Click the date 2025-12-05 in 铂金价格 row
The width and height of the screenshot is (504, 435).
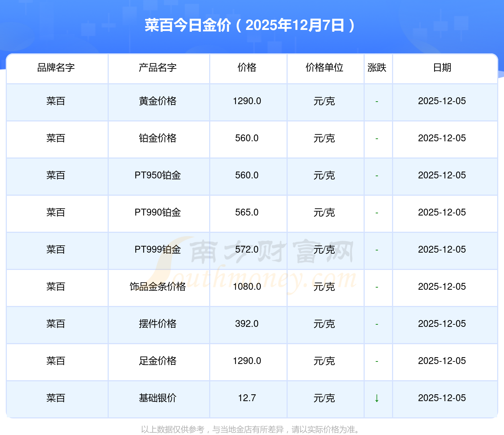[442, 138]
